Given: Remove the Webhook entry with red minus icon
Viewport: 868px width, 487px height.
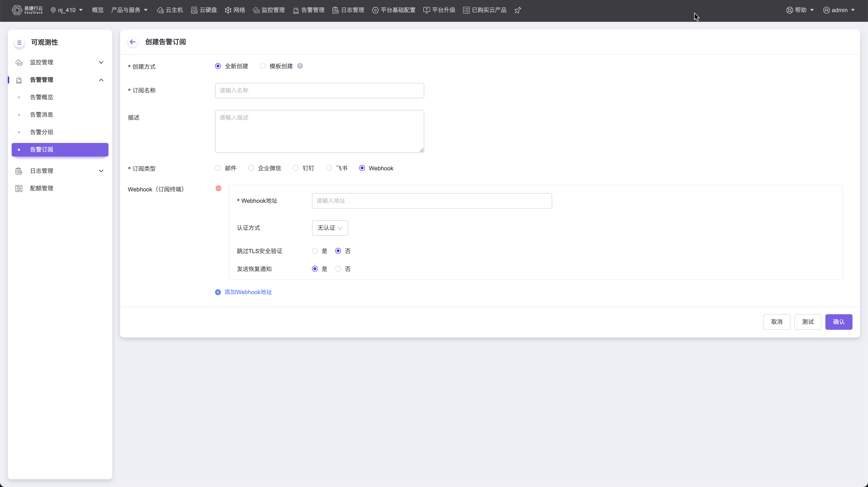Looking at the screenshot, I should point(218,189).
